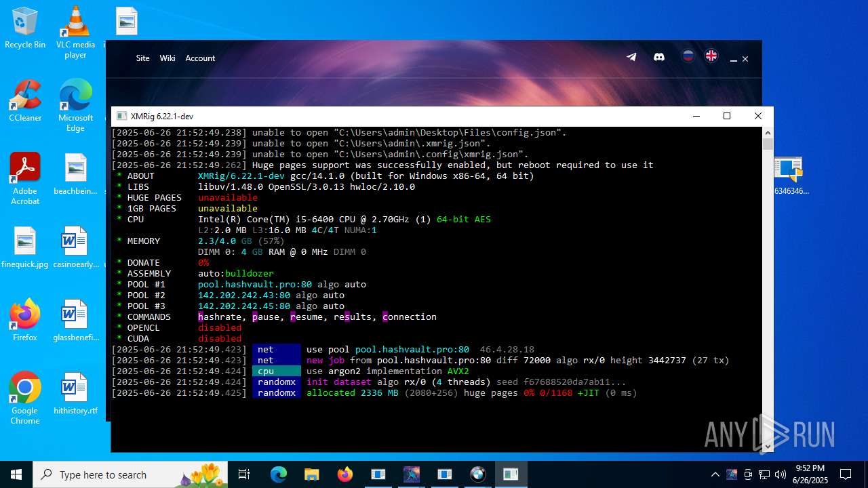
Task: Click the HUGE PAGES unavailable text
Action: tap(228, 198)
